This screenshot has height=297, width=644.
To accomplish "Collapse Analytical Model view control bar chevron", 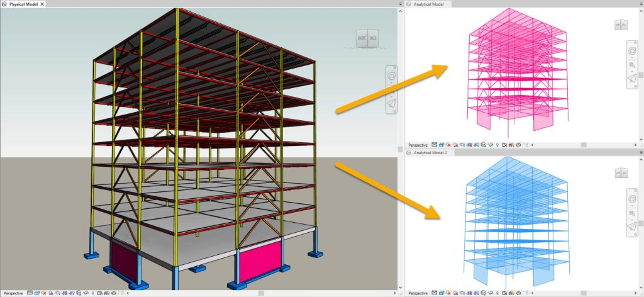I will [532, 145].
